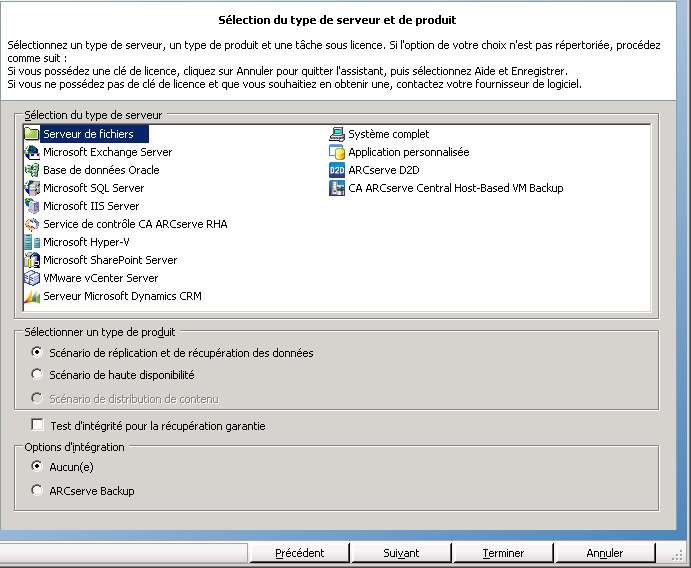Viewport: 691px width, 568px height.
Task: Select Scénario de haute disponibilité radio button
Action: click(37, 374)
